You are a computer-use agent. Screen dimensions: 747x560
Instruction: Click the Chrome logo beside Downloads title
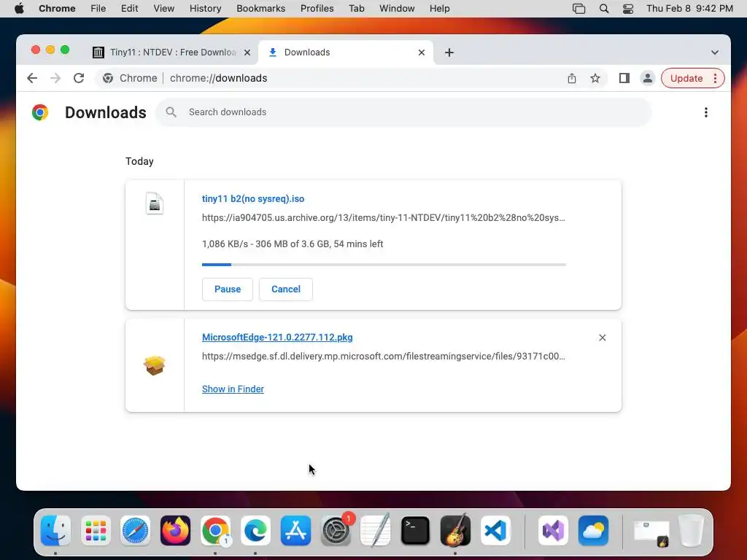(40, 112)
